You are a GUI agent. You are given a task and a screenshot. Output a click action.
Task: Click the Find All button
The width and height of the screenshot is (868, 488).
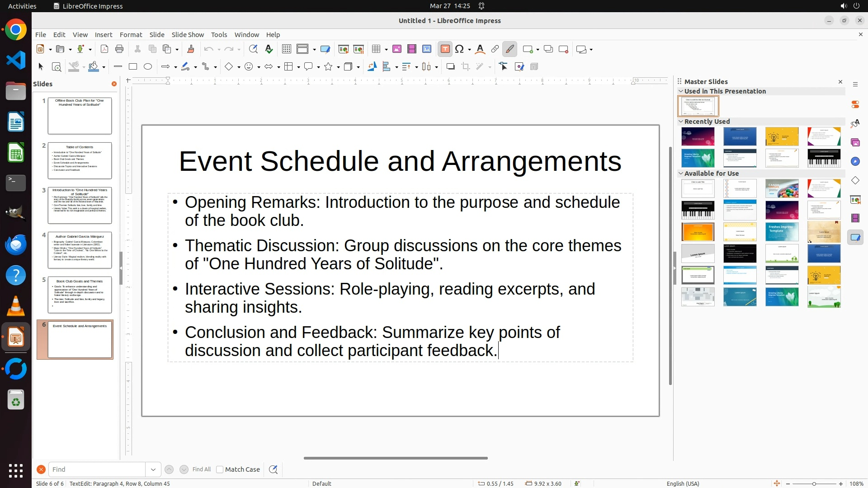[x=201, y=469]
